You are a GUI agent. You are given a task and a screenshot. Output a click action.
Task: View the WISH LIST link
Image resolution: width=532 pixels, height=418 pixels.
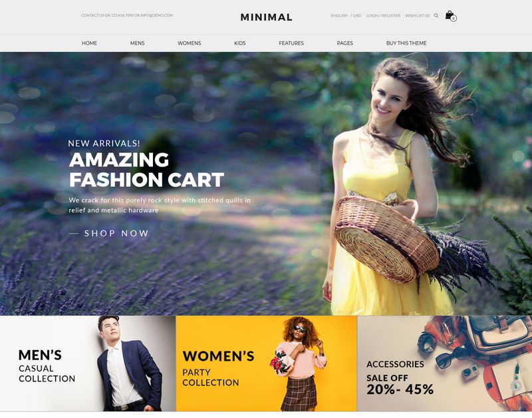tap(418, 15)
